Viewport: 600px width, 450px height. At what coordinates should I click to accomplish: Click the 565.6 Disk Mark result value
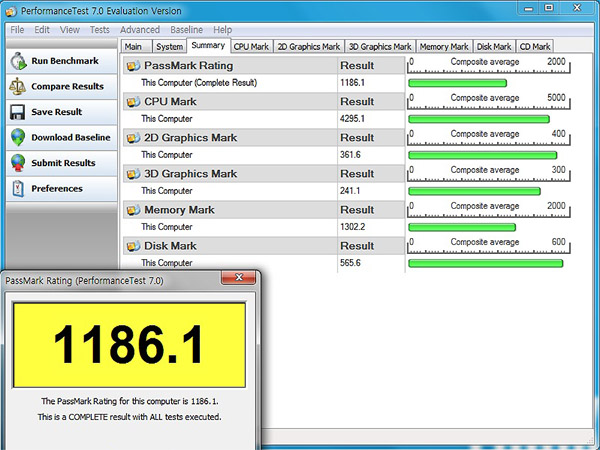click(x=350, y=263)
